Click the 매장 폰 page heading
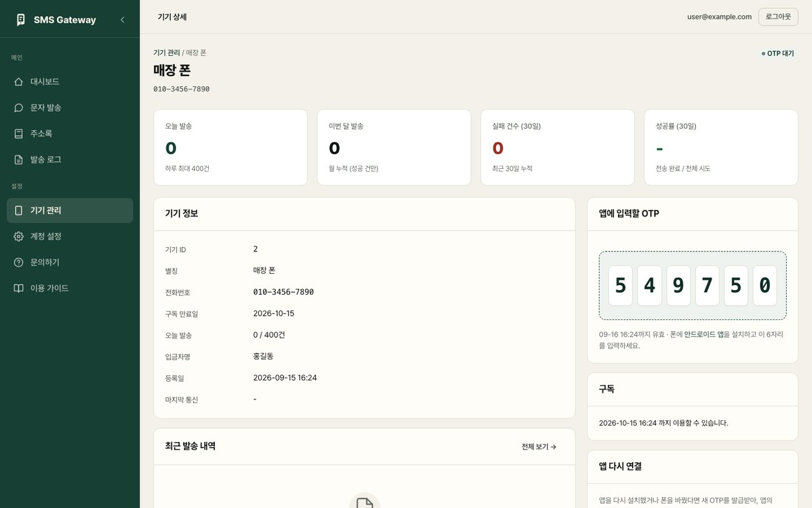This screenshot has height=508, width=812. click(x=172, y=70)
